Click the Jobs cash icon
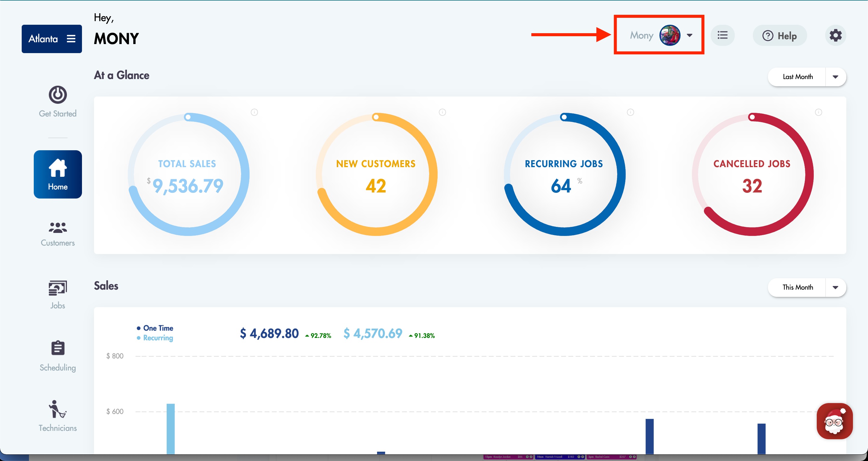This screenshot has width=868, height=461. pos(58,288)
